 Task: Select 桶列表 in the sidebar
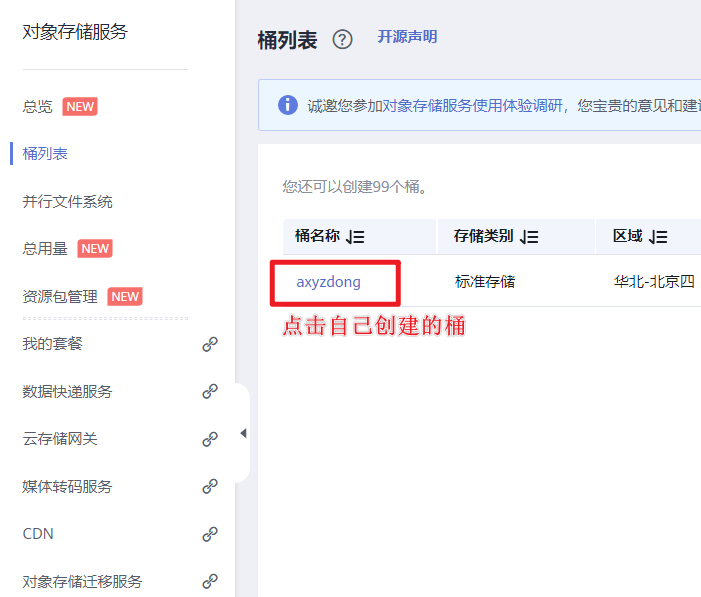pyautogui.click(x=45, y=154)
